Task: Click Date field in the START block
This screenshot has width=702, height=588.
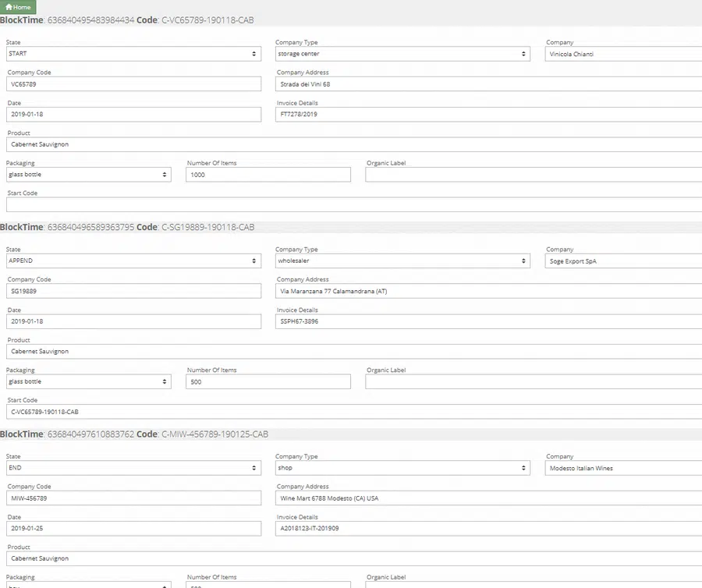Action: [133, 114]
